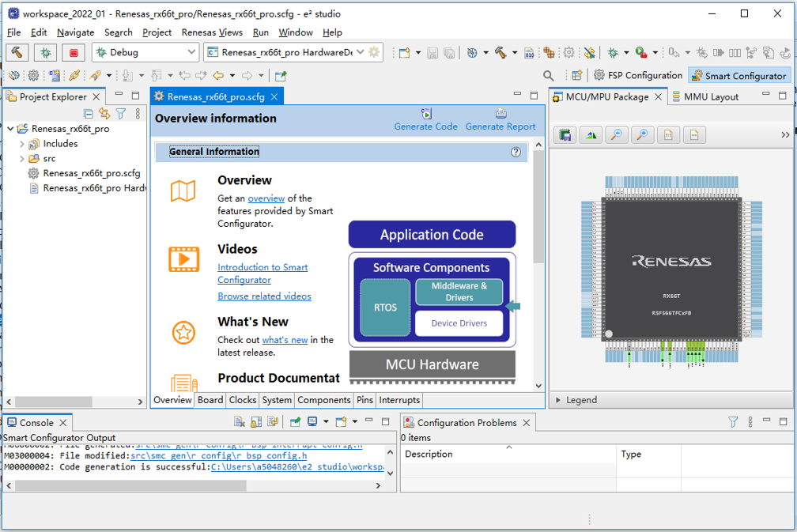
Task: Click the pin editor icon in second toolbar
Action: point(281,76)
